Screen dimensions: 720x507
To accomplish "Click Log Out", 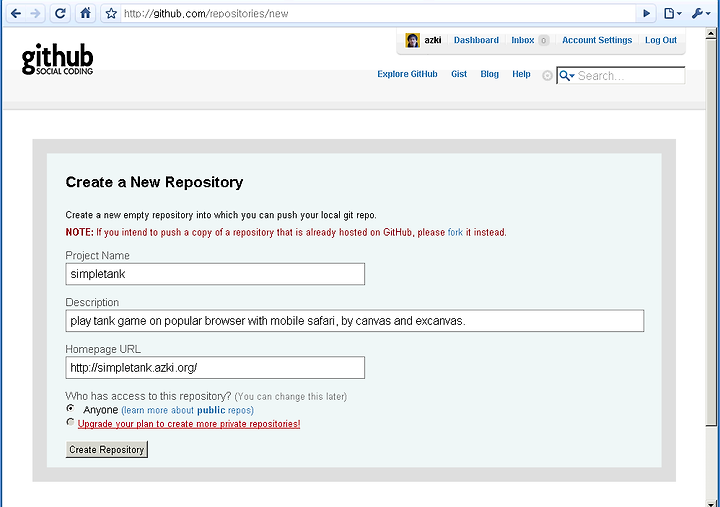I will click(661, 40).
